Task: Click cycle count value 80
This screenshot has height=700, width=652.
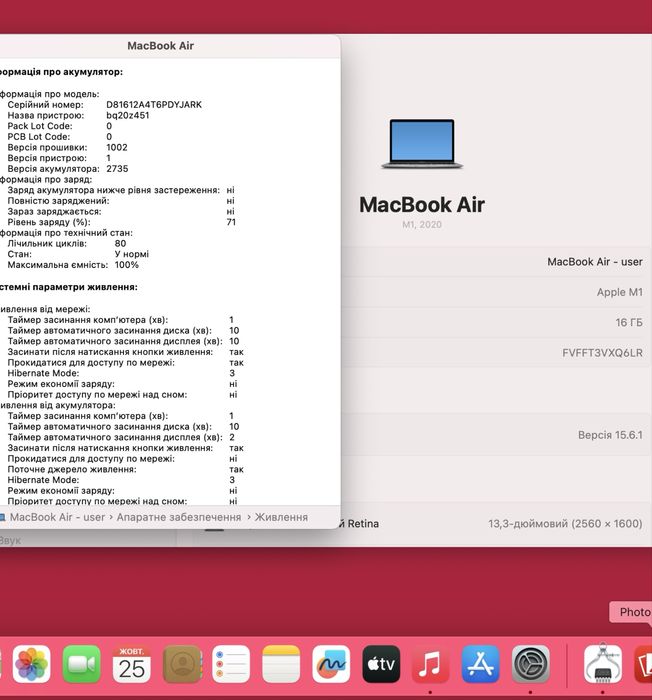Action: 121,243
